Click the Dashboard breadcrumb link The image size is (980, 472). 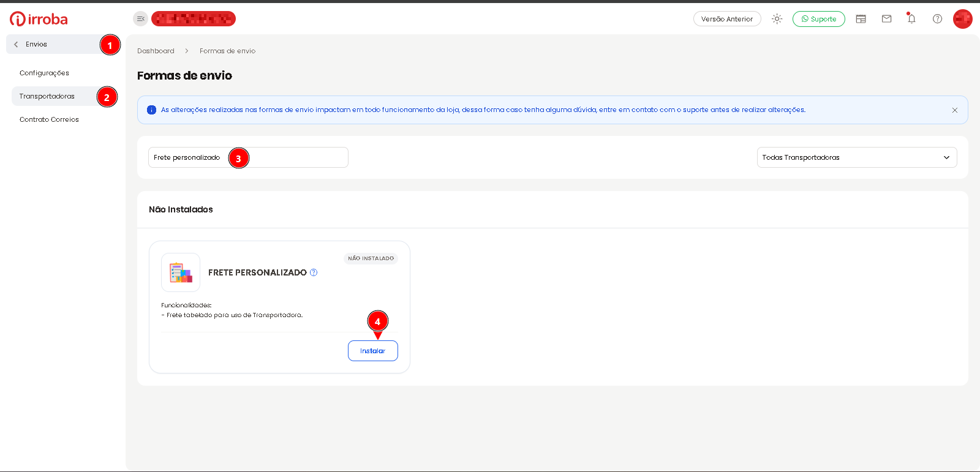point(156,51)
